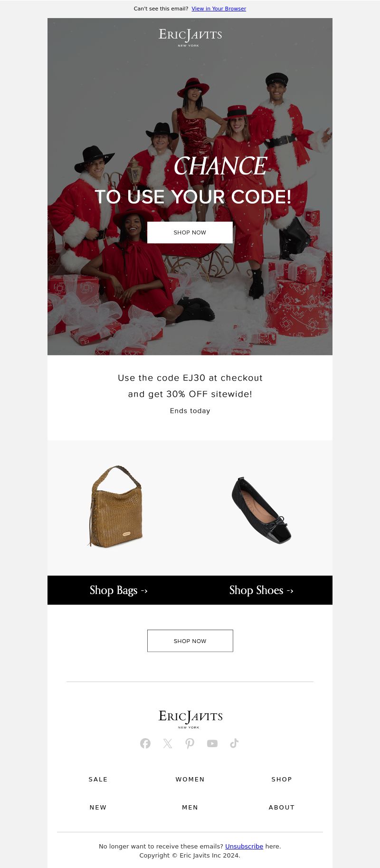This screenshot has width=380, height=868.
Task: Open SHOP footer menu item
Action: [282, 779]
